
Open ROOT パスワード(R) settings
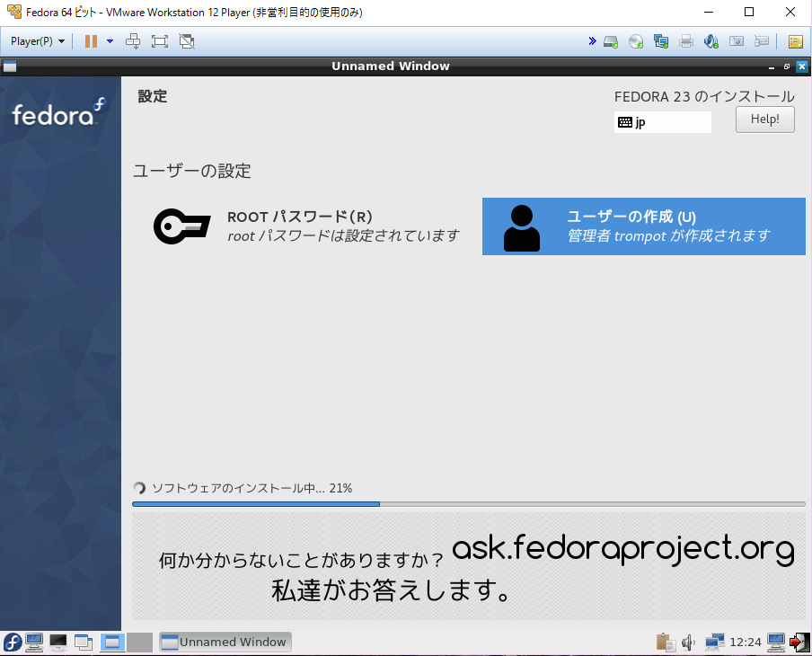(306, 226)
